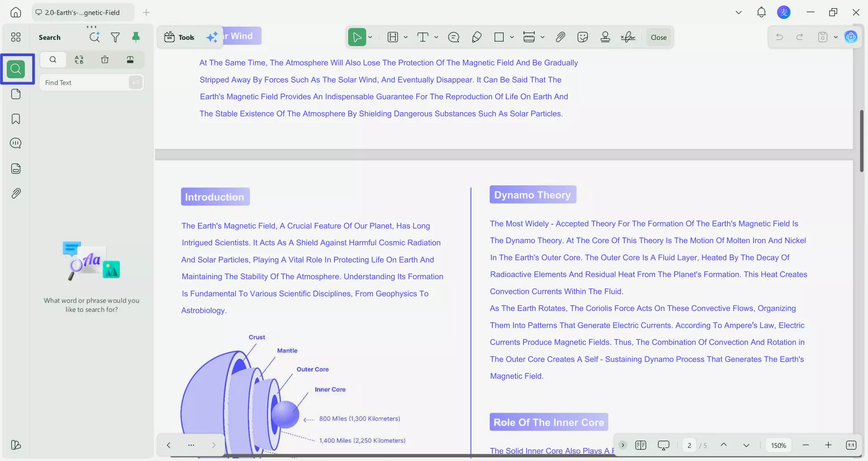Select the magnifier search mode tab
Screen dimensions: 868x461
click(x=53, y=60)
